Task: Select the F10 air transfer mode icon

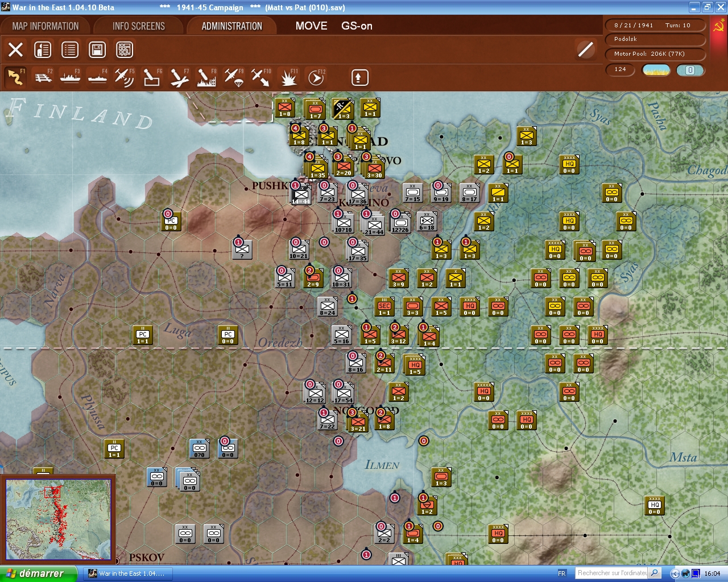Action: 261,77
